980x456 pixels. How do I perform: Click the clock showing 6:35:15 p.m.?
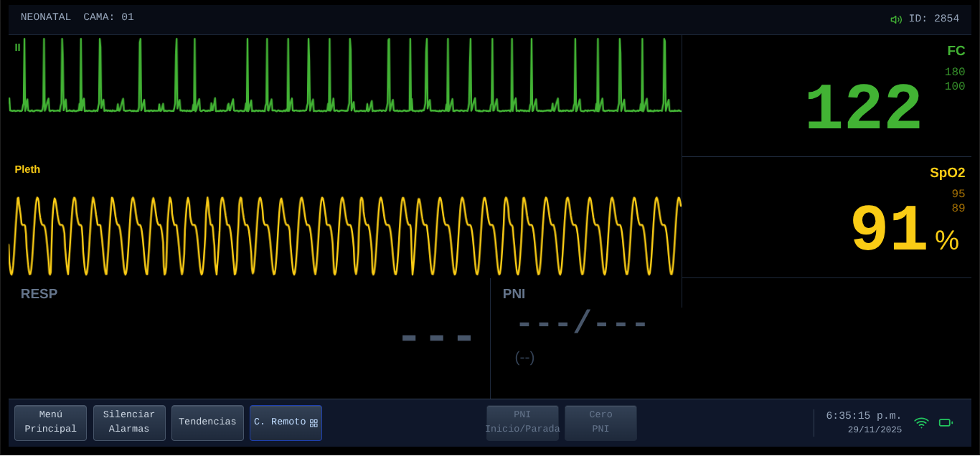(863, 416)
